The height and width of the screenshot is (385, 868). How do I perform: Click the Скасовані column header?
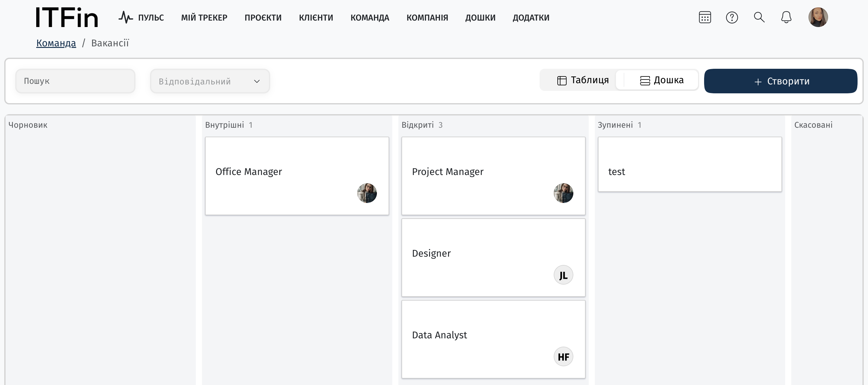[813, 125]
